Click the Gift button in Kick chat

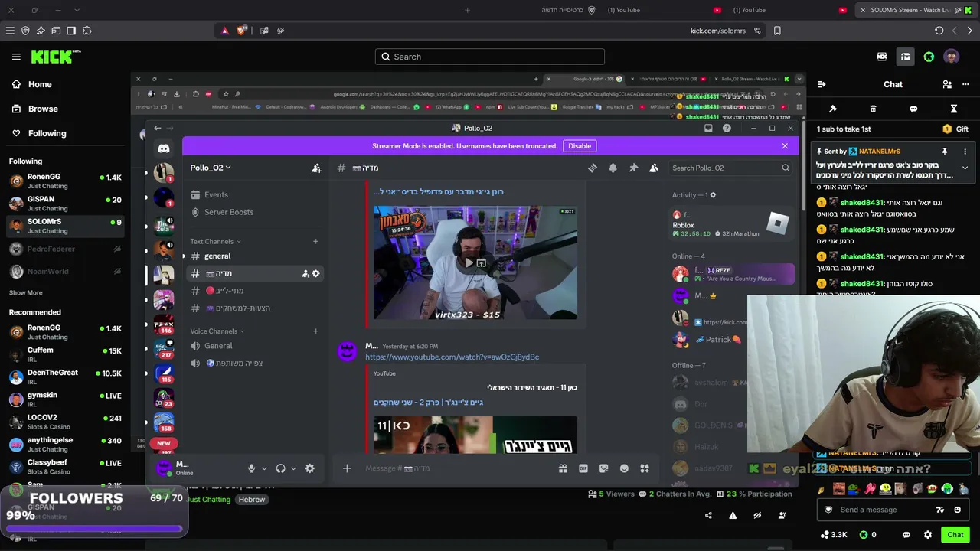pos(957,129)
